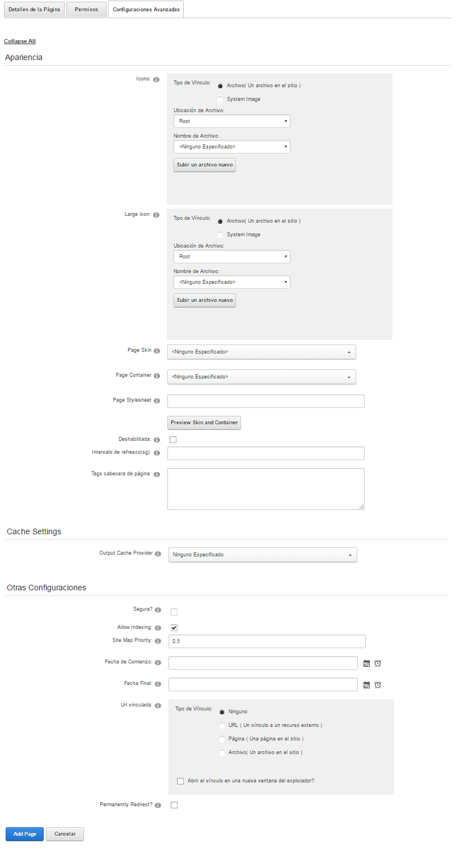
Task: Show help for Page Container
Action: point(157,376)
